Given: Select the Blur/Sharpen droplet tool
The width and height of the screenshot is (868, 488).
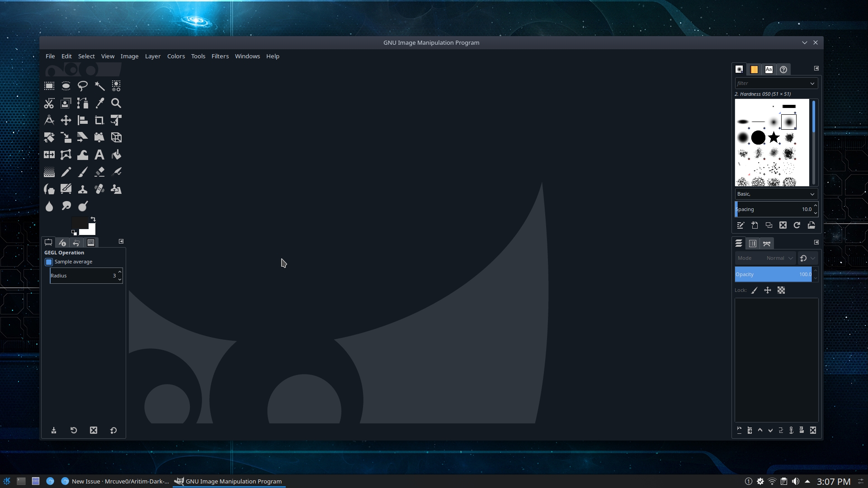Looking at the screenshot, I should [49, 206].
